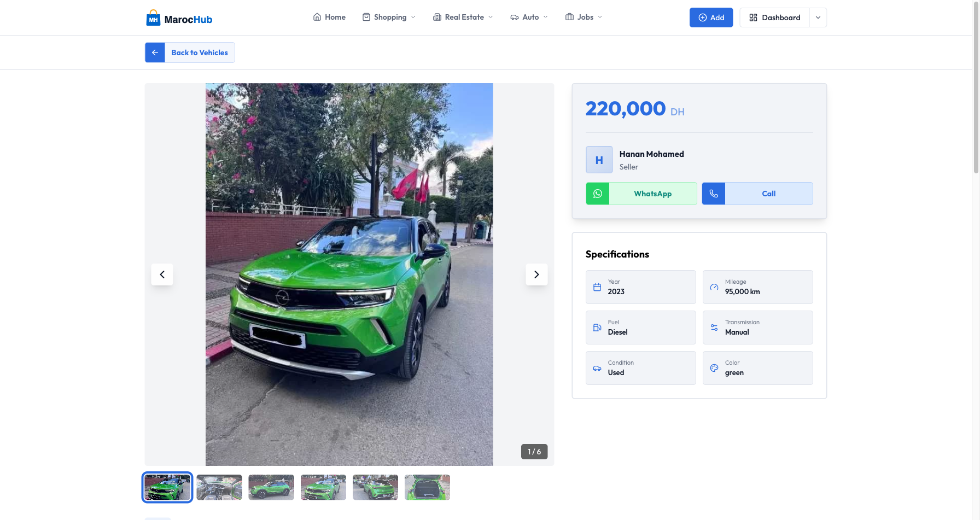Screen dimensions: 980x520
Task: Expand the Dashboard chevron dropdown
Action: pos(818,17)
